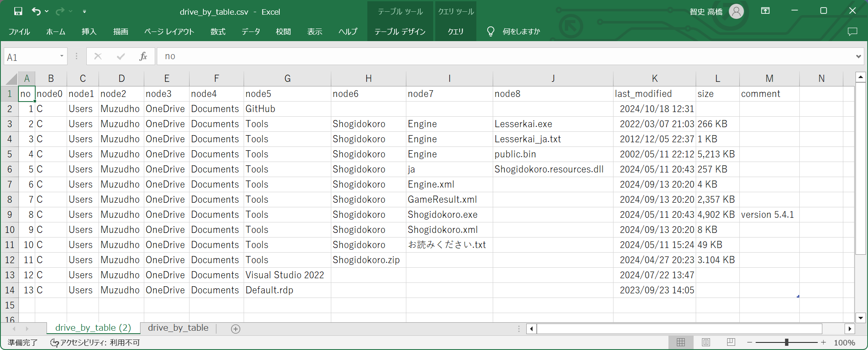Viewport: 868px width, 350px height.
Task: Click the cell 'version 5.4.1'
Action: [769, 214]
